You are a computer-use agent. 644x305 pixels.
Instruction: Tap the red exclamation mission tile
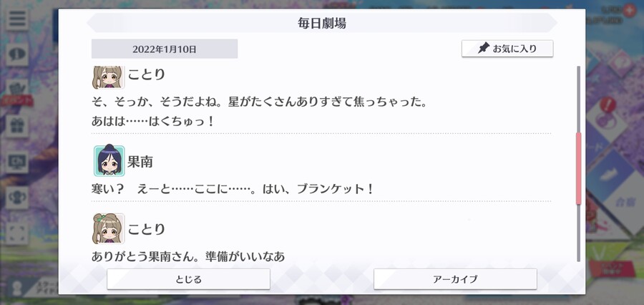[x=606, y=115]
